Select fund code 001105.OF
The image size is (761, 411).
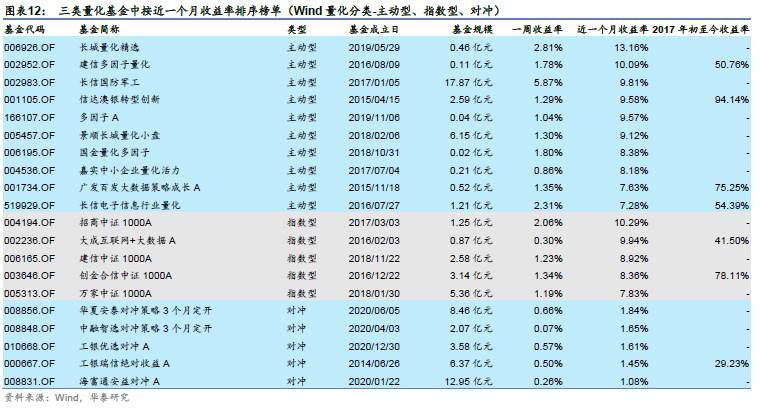(29, 99)
